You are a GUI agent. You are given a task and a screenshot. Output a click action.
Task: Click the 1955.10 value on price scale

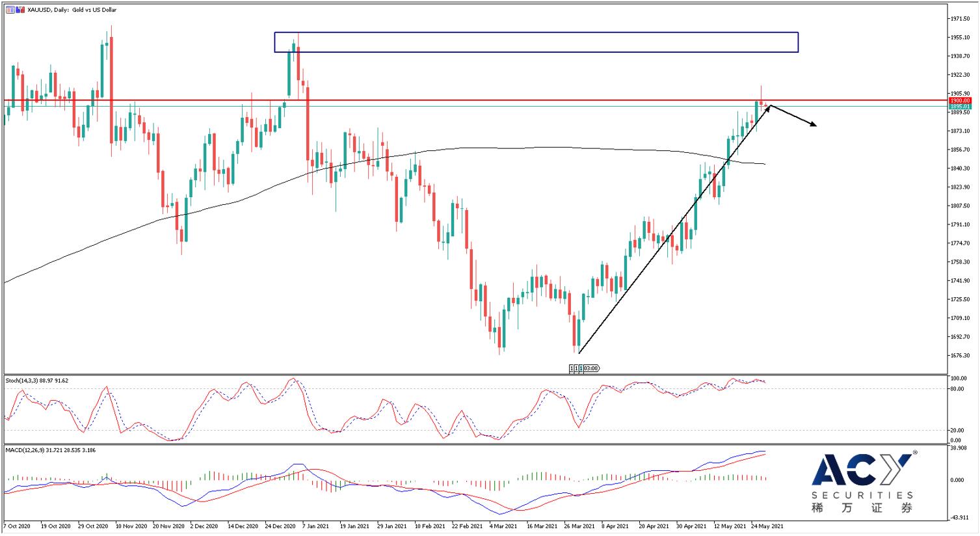[x=961, y=38]
